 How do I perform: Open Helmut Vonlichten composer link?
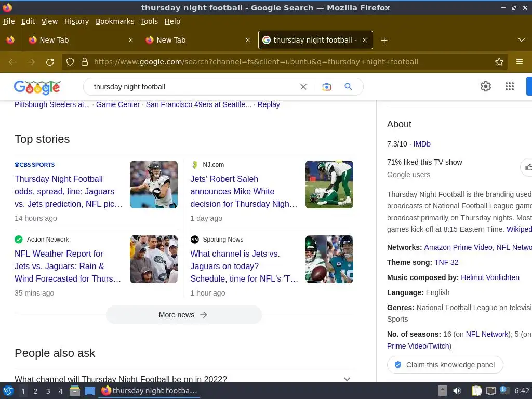[490, 277]
